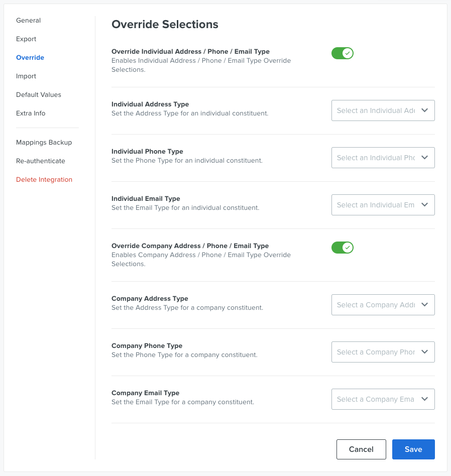Open the Individual Email Type dropdown
This screenshot has width=451, height=476.
(383, 205)
